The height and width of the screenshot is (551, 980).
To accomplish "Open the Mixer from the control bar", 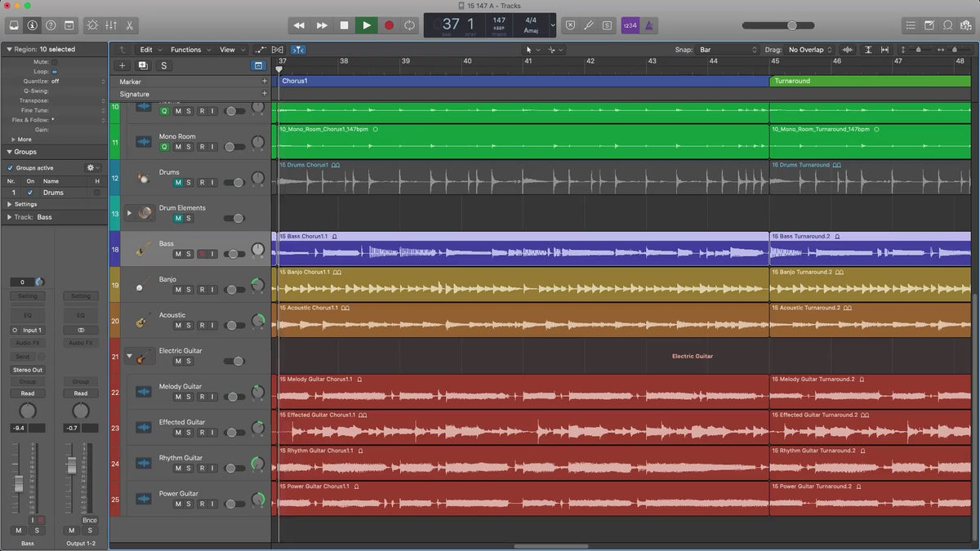I will pyautogui.click(x=111, y=25).
